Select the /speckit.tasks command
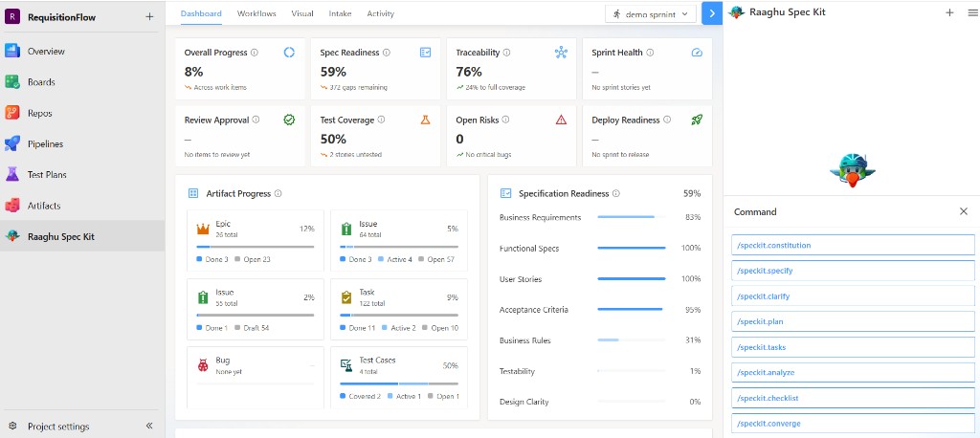Image resolution: width=980 pixels, height=438 pixels. 853,347
